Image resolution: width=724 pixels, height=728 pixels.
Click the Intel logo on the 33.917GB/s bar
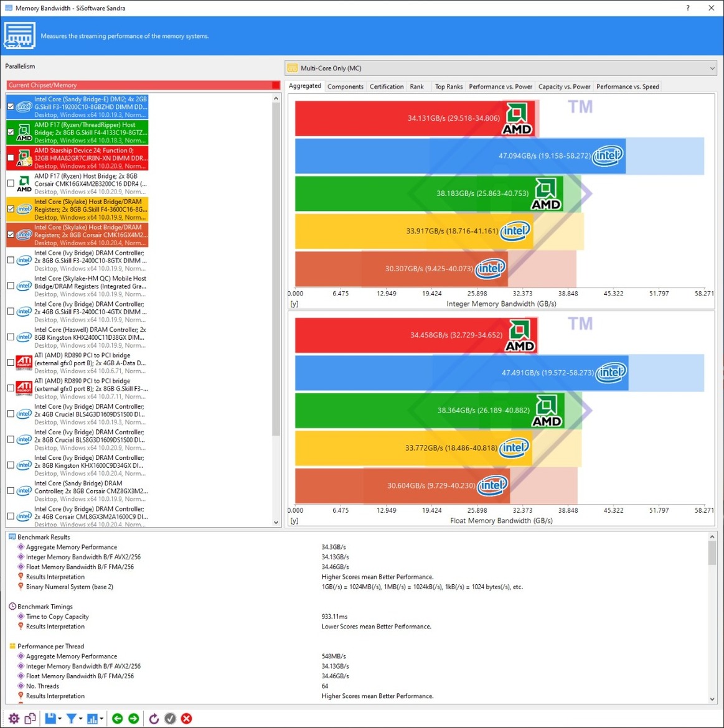[515, 231]
